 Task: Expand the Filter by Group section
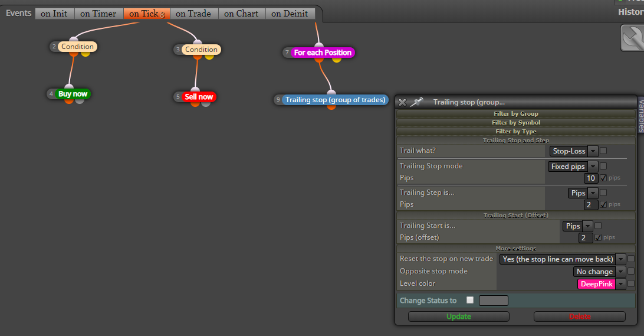516,113
